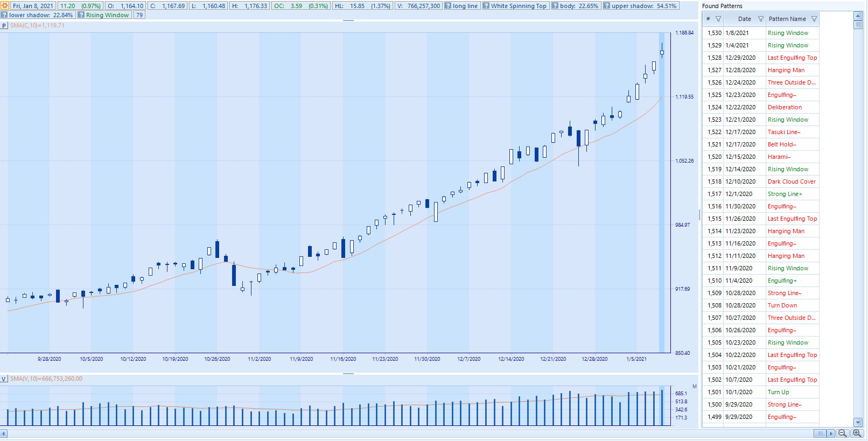
Task: Open help for White Spinning Top
Action: (x=486, y=6)
